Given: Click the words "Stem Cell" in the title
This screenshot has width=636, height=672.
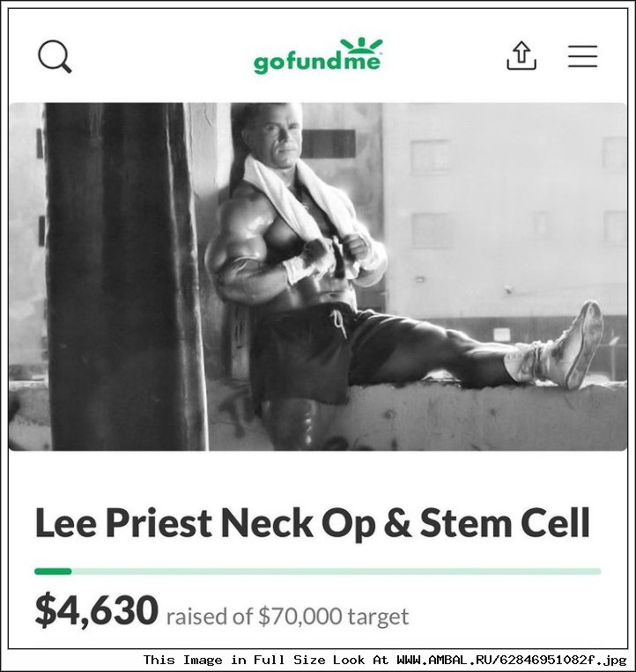Looking at the screenshot, I should click(505, 522).
